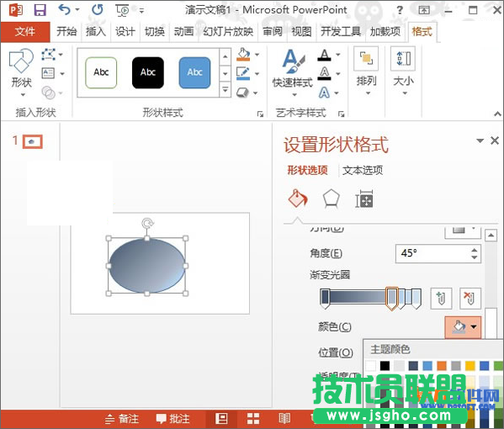Screen dimensions: 504x429
Task: Open the Shapes (形状) gallery
Action: click(21, 73)
